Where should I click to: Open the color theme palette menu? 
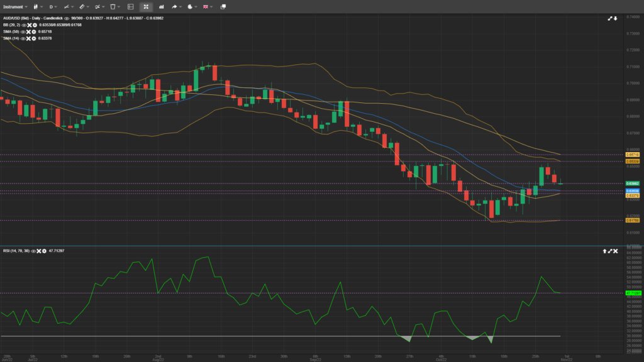pos(191,6)
